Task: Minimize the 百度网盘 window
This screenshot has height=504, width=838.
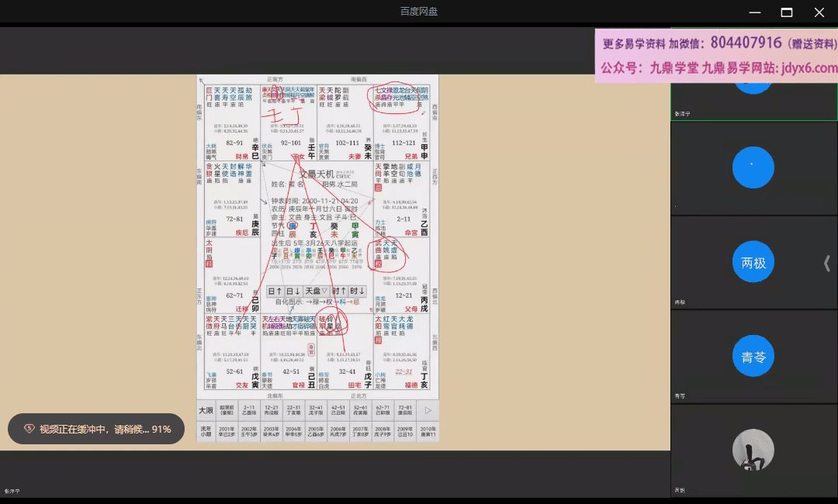Action: tap(754, 12)
